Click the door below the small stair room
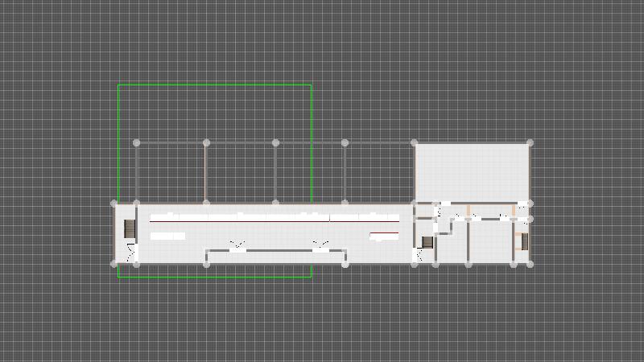The height and width of the screenshot is (362, 644). pos(421,256)
